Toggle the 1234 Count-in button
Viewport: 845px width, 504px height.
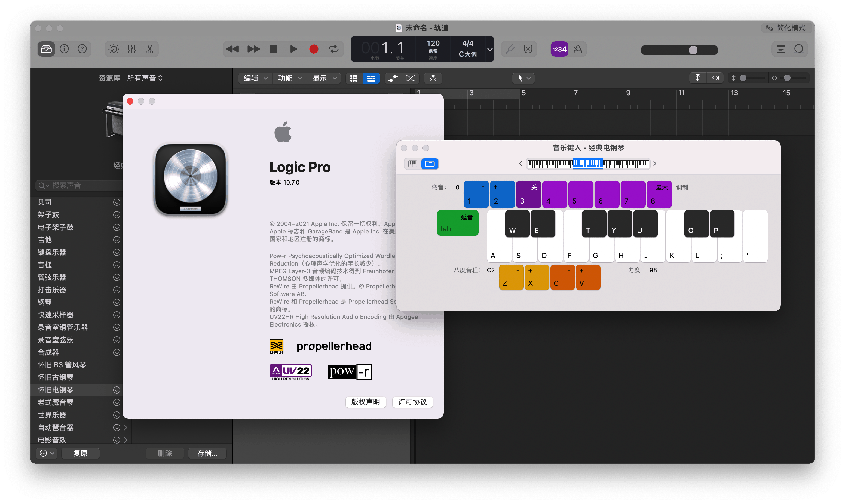(x=559, y=49)
